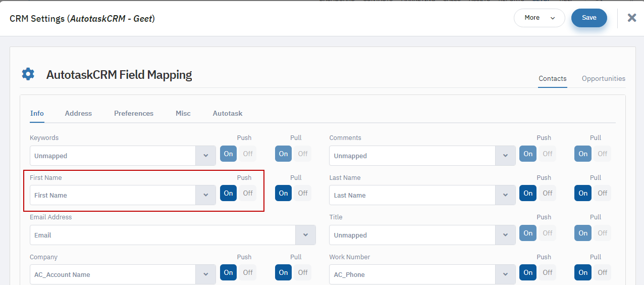Image resolution: width=644 pixels, height=285 pixels.
Task: Turn Company Pull Off
Action: click(303, 272)
